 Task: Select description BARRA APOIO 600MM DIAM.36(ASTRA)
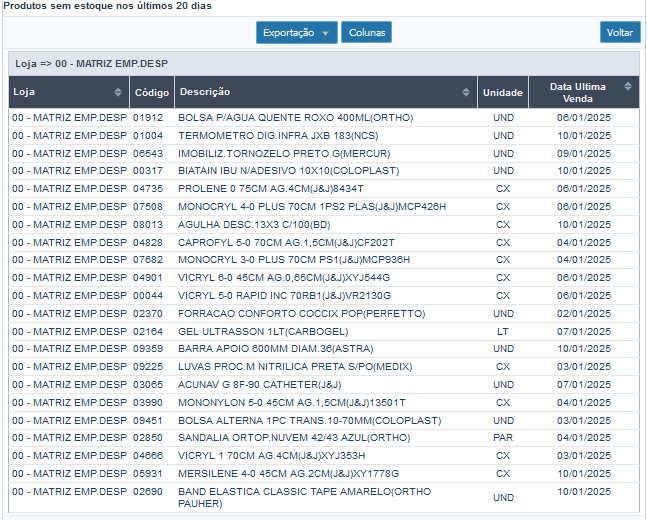coord(275,349)
